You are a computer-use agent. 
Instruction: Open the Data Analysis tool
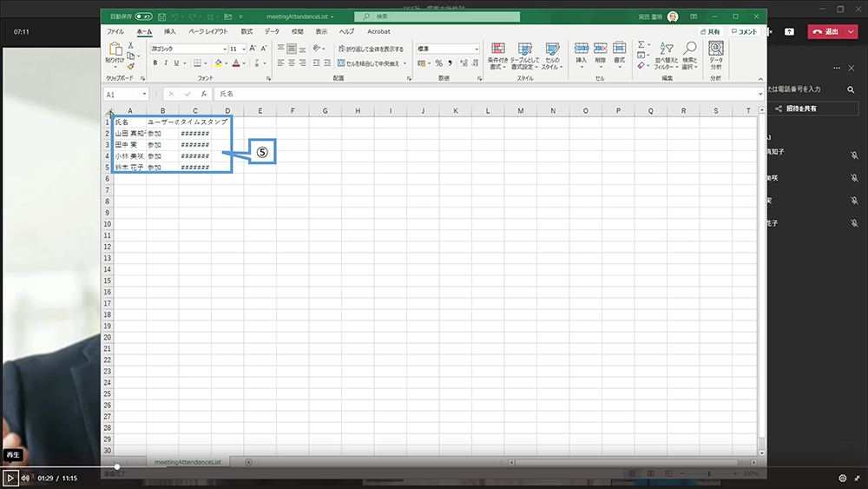coord(716,56)
